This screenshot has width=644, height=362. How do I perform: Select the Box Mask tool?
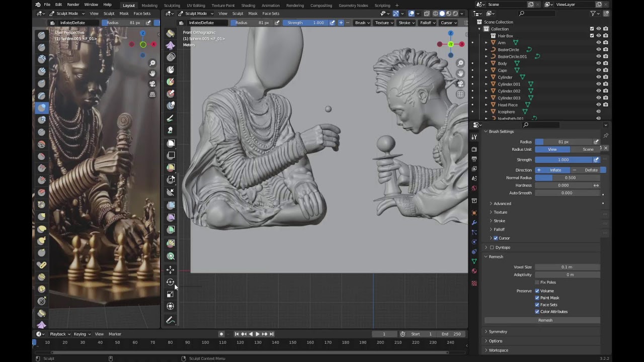coord(171,143)
